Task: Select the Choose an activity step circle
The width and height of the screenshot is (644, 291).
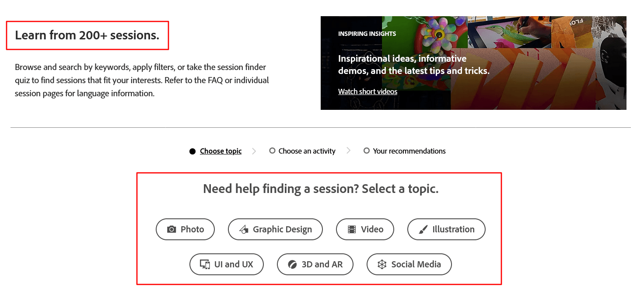Action: pos(272,151)
